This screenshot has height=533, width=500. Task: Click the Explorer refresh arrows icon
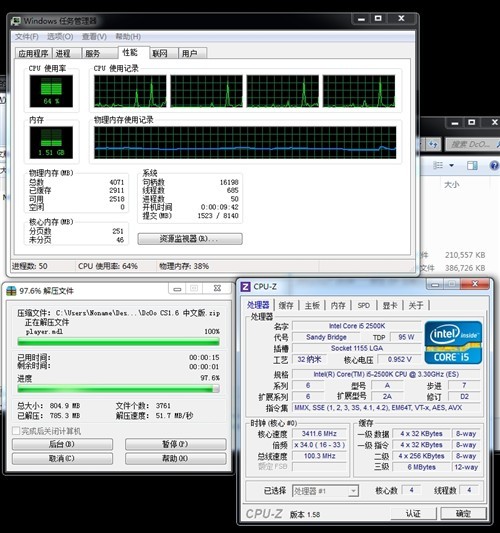point(433,144)
